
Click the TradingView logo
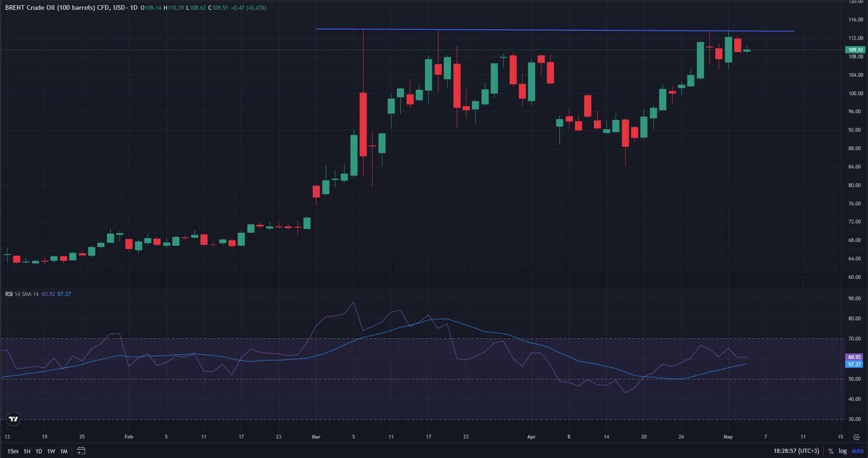13,419
